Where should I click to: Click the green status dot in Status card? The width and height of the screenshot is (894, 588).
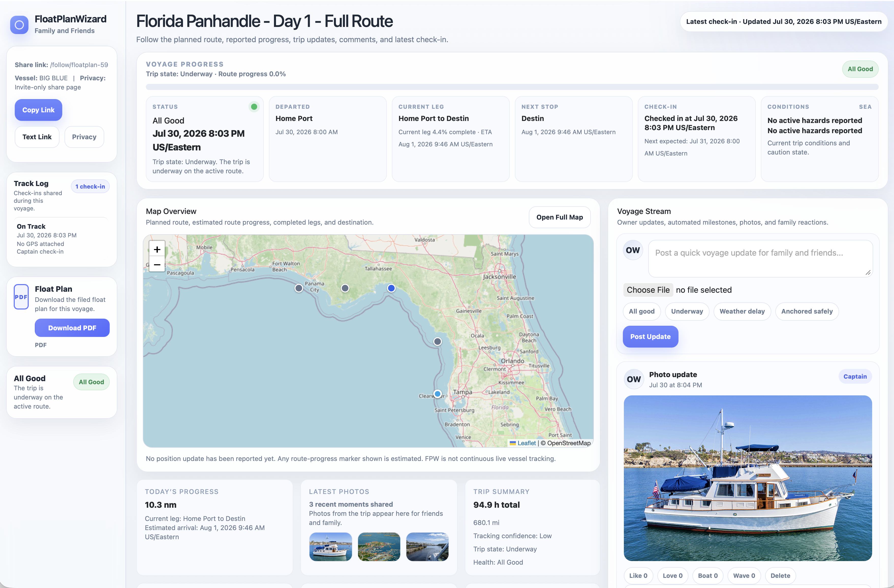pos(254,107)
